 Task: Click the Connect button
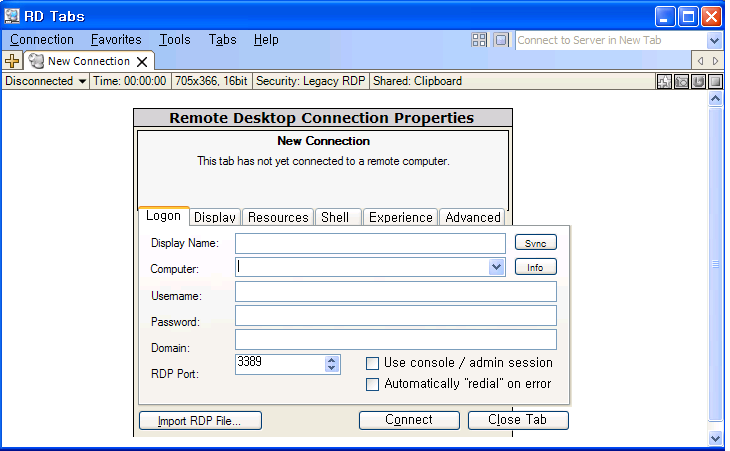coord(409,420)
